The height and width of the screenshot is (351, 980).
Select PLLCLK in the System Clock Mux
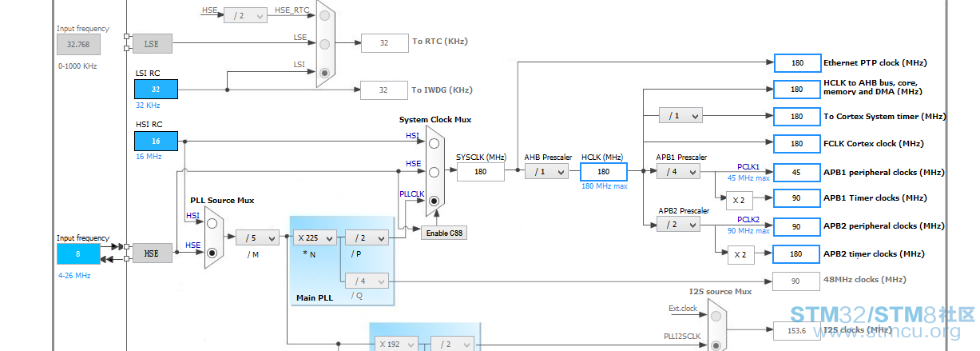tap(434, 201)
